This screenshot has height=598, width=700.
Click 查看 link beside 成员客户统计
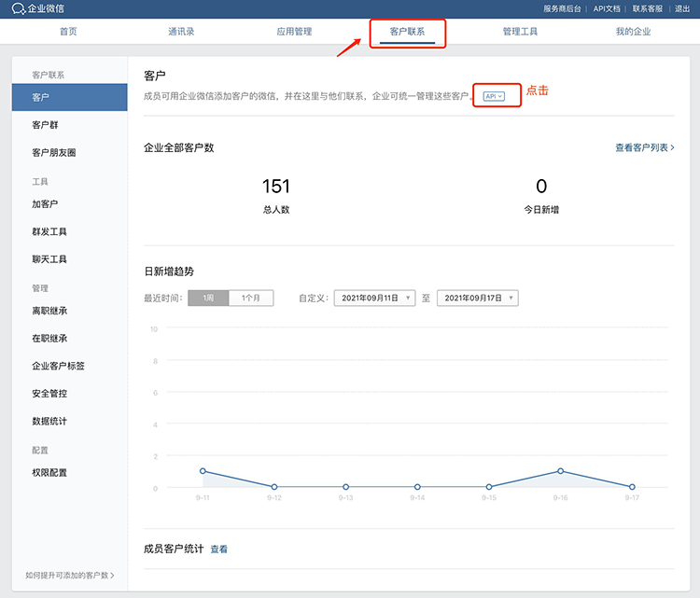[218, 549]
